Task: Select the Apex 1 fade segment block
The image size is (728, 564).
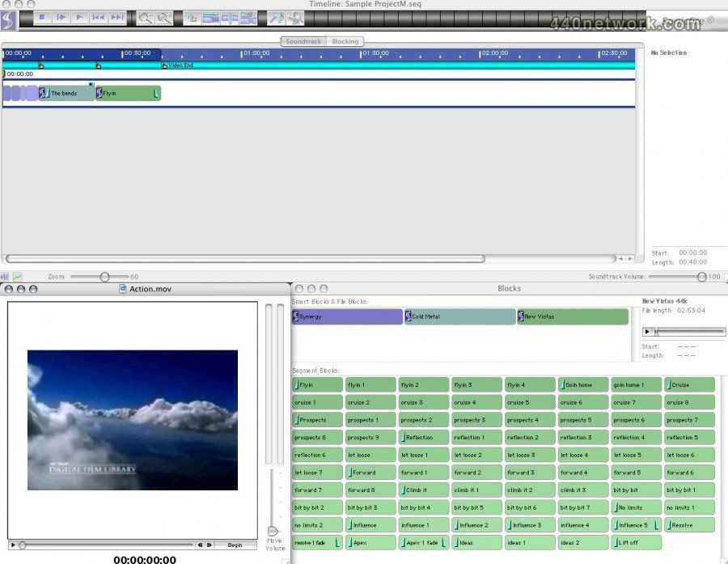Action: [424, 543]
